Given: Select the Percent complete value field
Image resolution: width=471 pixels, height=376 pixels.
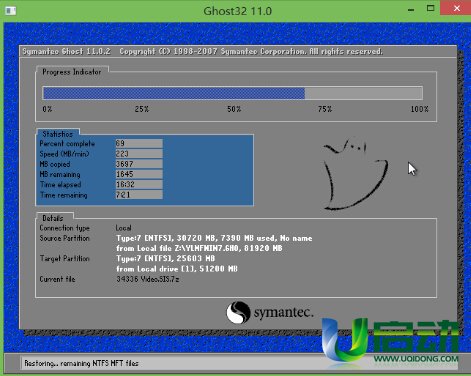Looking at the screenshot, I should pyautogui.click(x=139, y=143).
